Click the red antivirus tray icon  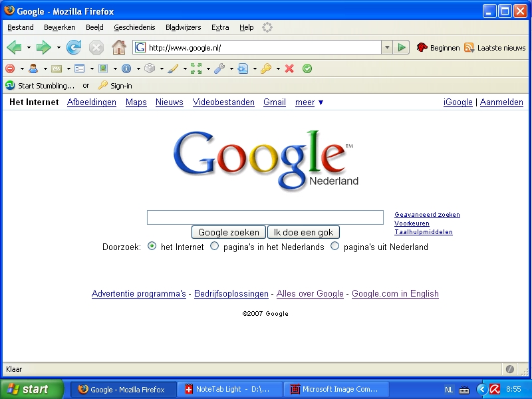click(495, 389)
